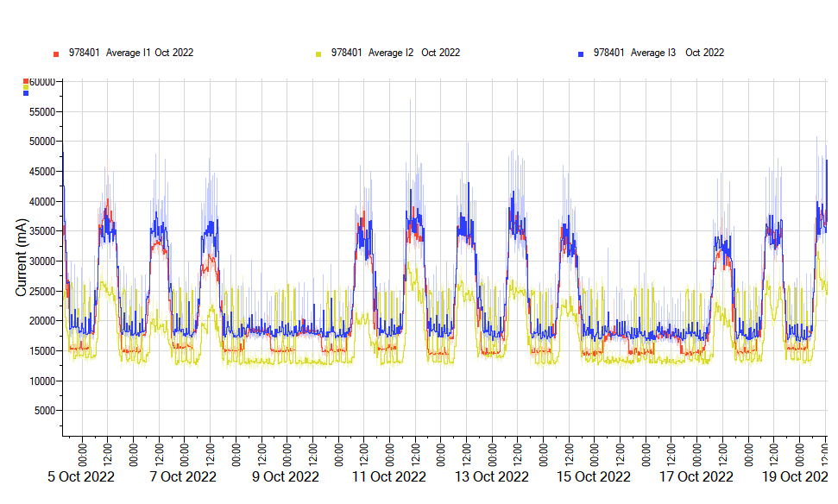Click the 55000 y-axis label
Image resolution: width=838 pixels, height=504 pixels.
[x=42, y=112]
